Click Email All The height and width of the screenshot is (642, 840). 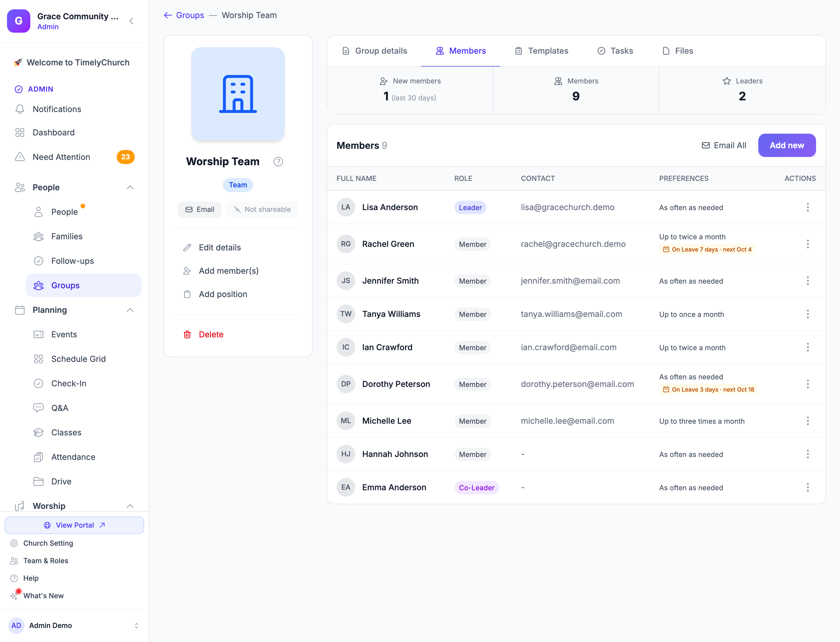click(x=724, y=145)
